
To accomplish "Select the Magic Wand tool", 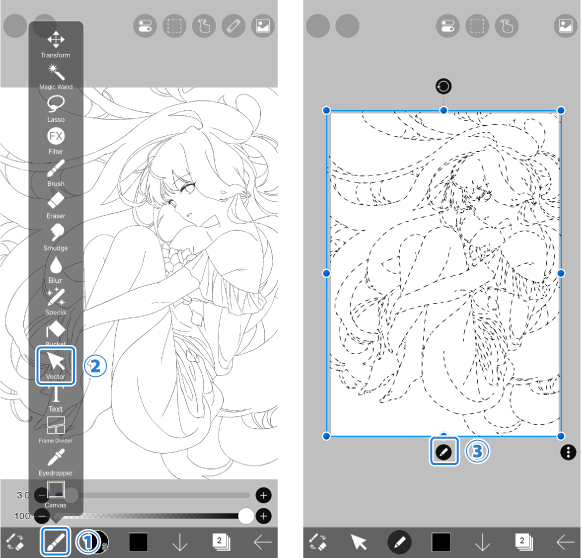I will point(56,76).
